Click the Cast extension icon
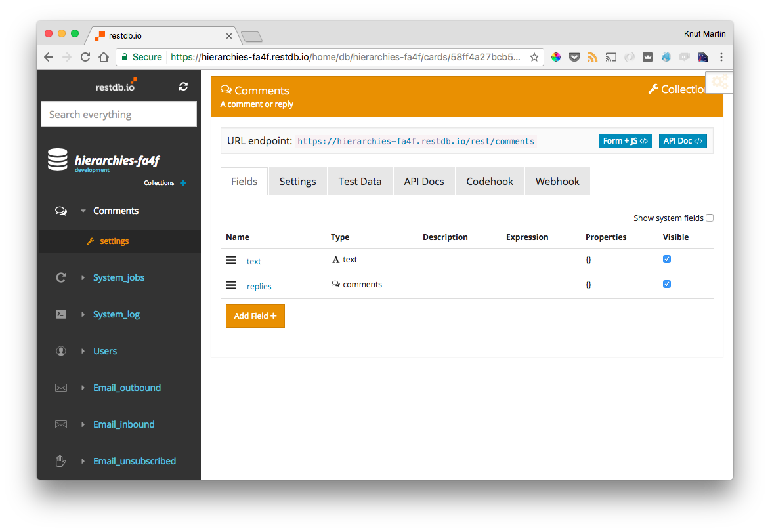Screen dimensions: 770x532 tap(611, 58)
